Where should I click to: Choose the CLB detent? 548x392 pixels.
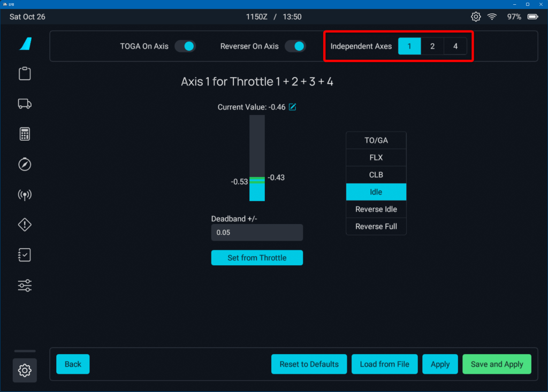coord(376,175)
